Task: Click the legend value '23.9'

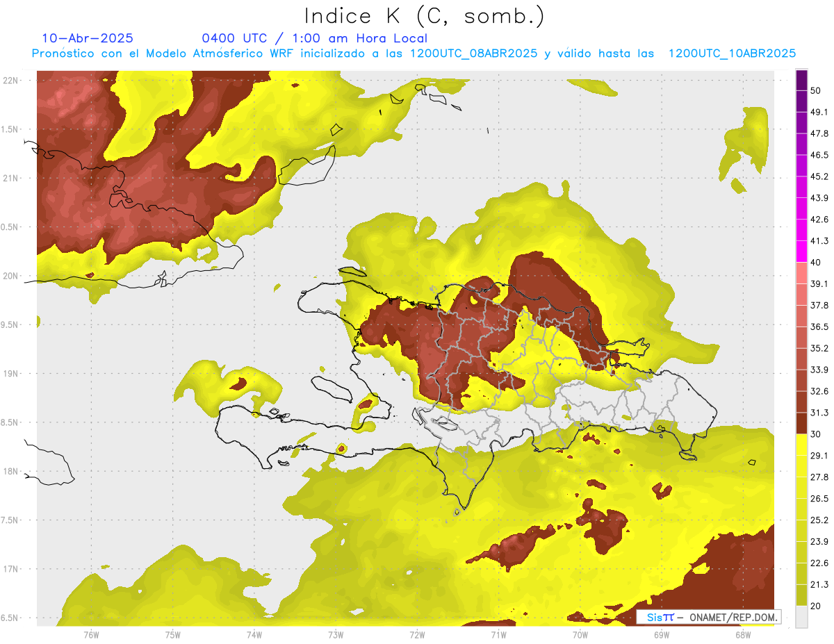Action: 820,542
